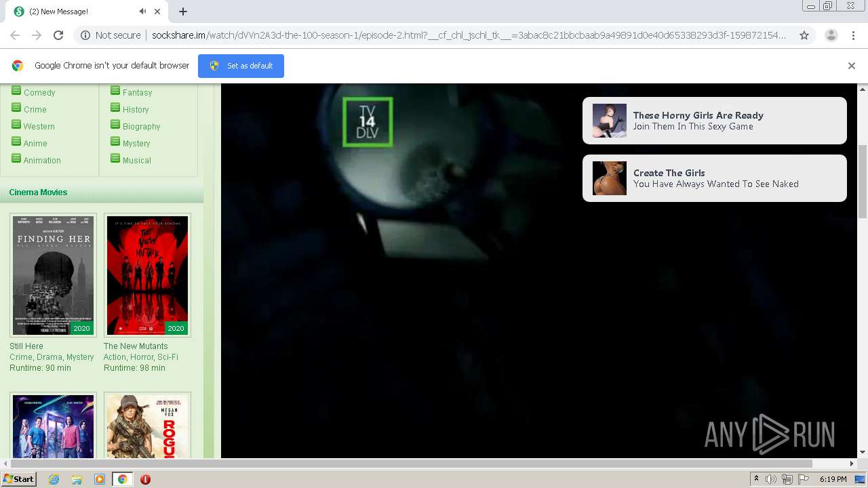Screen dimensions: 868x488
Task: Click the dark video player area
Action: pos(539,271)
